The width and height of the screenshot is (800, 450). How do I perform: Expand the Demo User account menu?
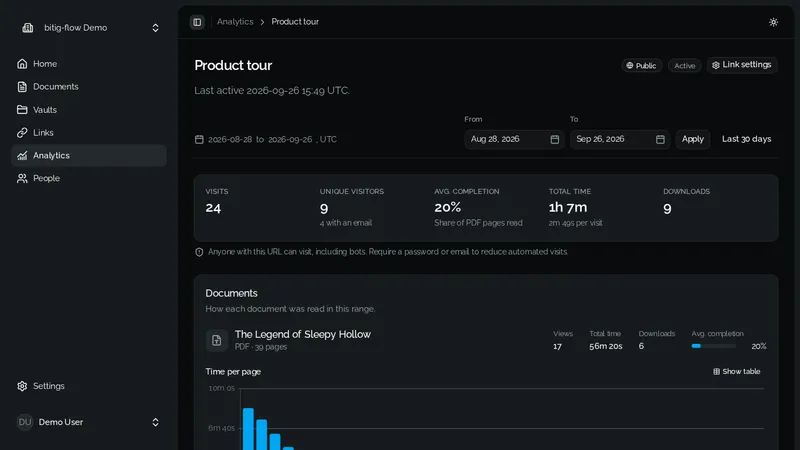point(88,422)
